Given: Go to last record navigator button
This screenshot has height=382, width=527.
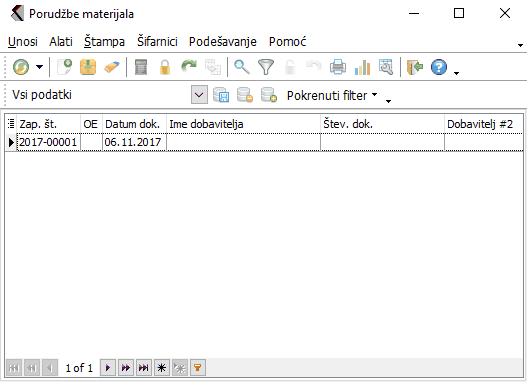Looking at the screenshot, I should coord(144,368).
